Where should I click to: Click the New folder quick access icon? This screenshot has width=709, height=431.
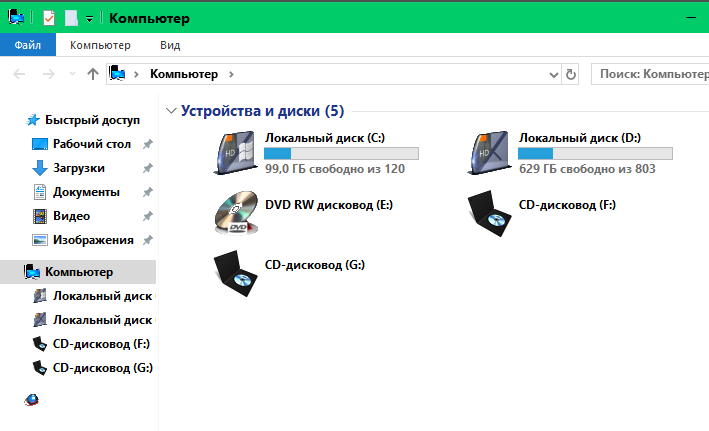[x=71, y=18]
